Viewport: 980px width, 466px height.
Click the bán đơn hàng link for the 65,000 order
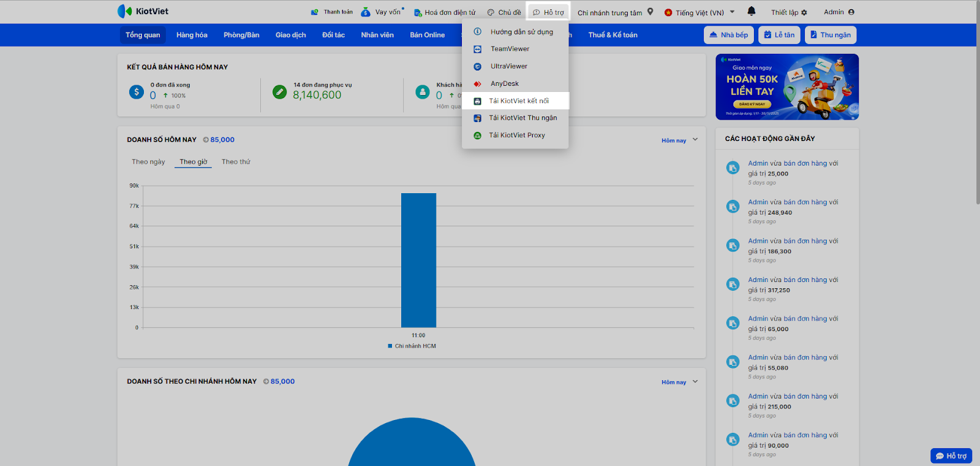tap(805, 319)
